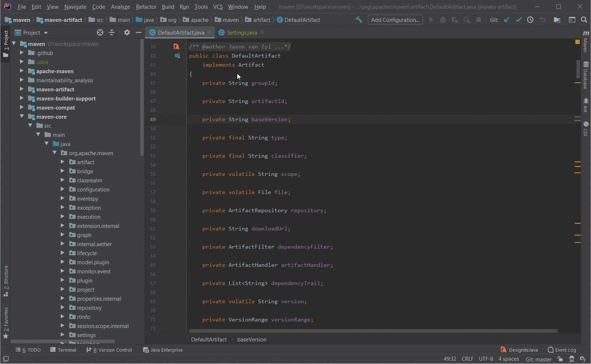Open the Navigate menu

(75, 7)
